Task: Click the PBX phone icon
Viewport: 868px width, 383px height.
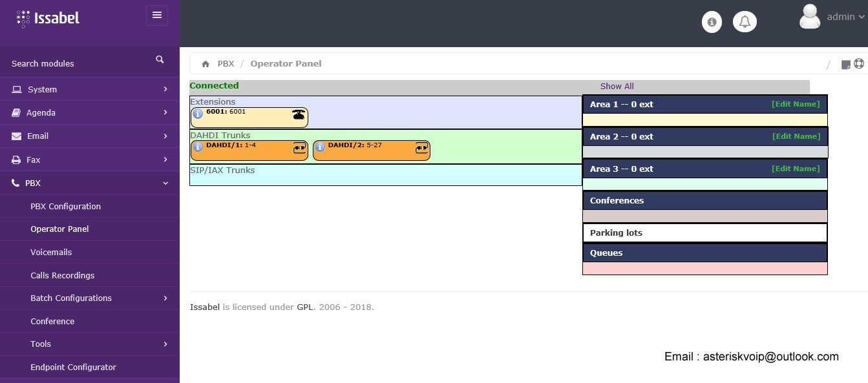Action: [16, 183]
